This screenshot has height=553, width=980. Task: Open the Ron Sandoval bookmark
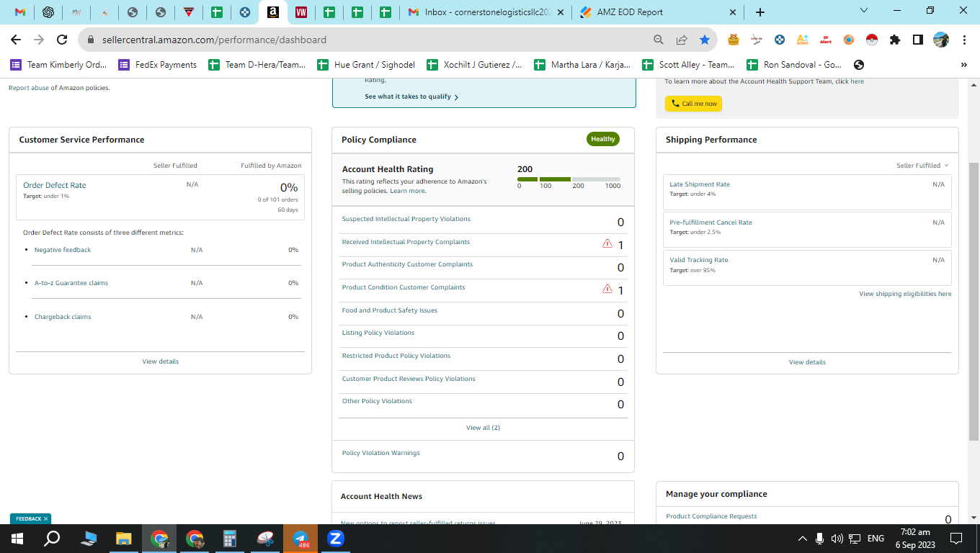pyautogui.click(x=794, y=65)
